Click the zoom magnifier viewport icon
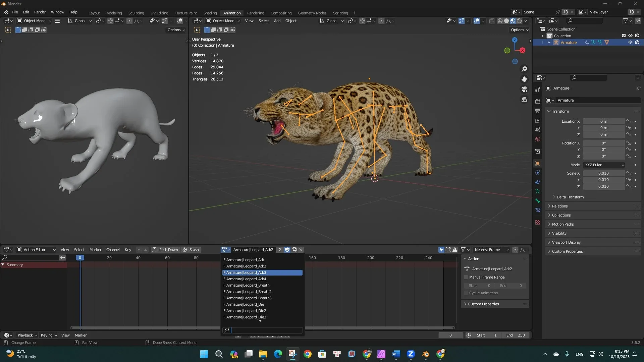Image resolution: width=644 pixels, height=362 pixels. point(524,69)
